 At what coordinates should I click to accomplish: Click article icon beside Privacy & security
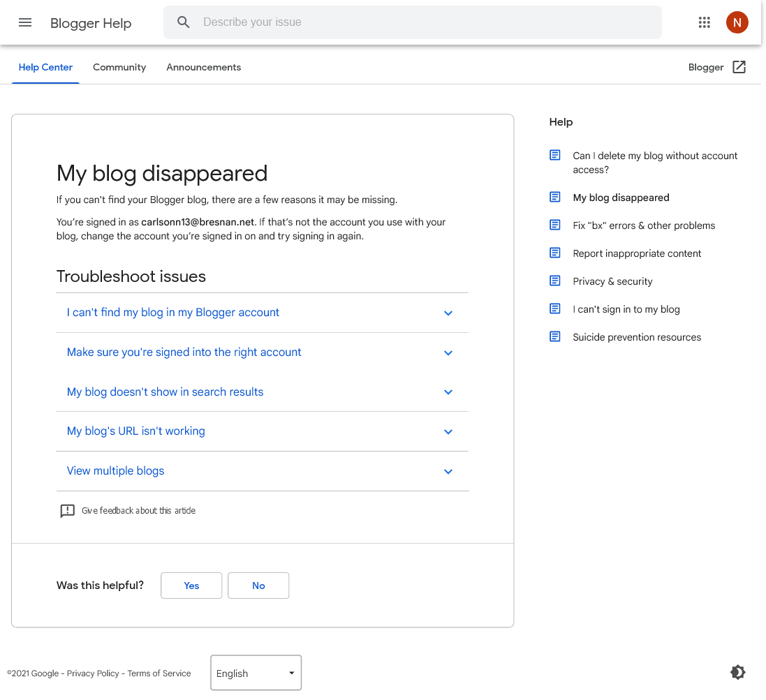click(x=555, y=281)
